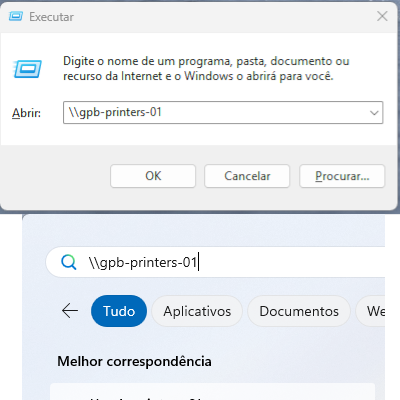The image size is (400, 400).
Task: Click the Digite o nome de um programa description text
Action: [x=206, y=68]
